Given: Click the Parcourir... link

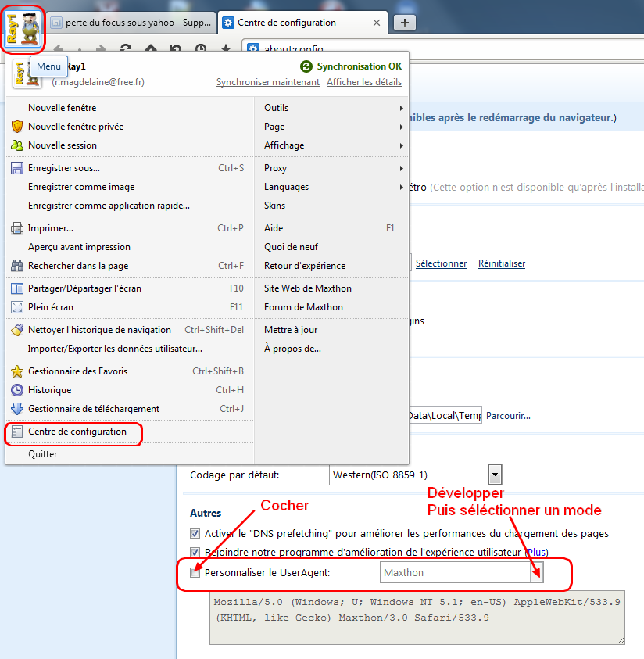Looking at the screenshot, I should point(508,416).
